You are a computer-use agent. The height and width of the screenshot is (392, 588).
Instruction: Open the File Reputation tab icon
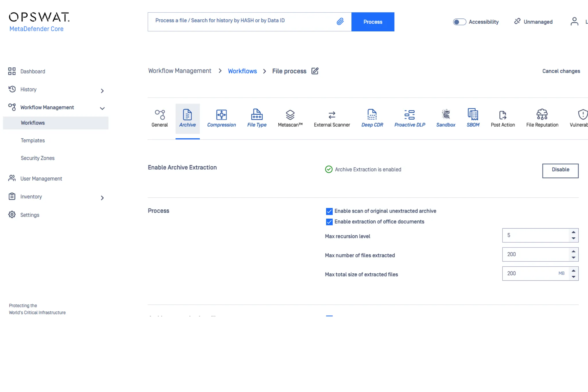click(x=542, y=115)
